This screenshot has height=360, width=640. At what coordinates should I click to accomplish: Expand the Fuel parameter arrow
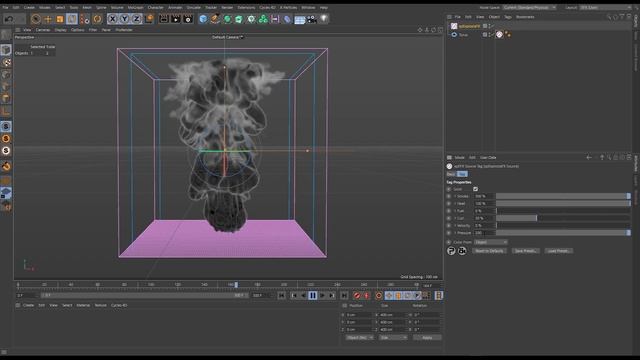pyautogui.click(x=455, y=211)
